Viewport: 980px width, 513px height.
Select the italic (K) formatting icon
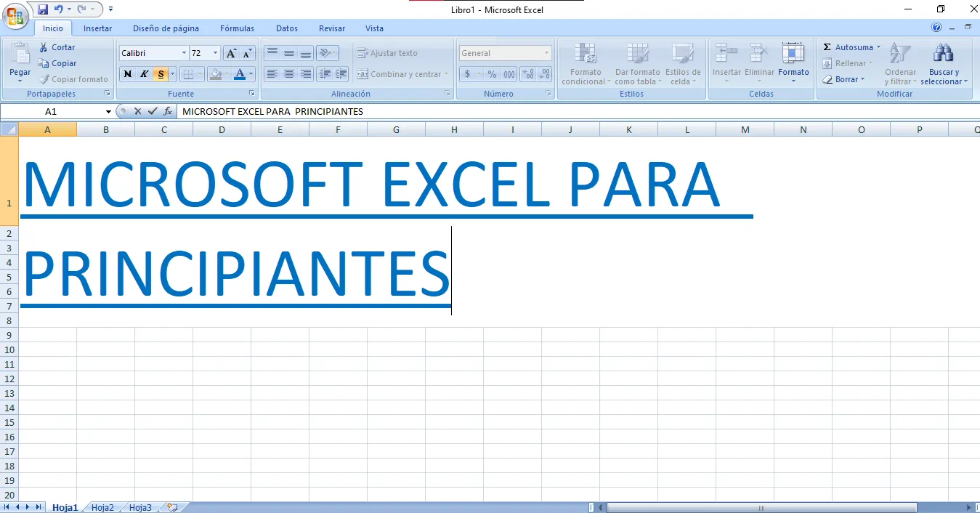(143, 74)
